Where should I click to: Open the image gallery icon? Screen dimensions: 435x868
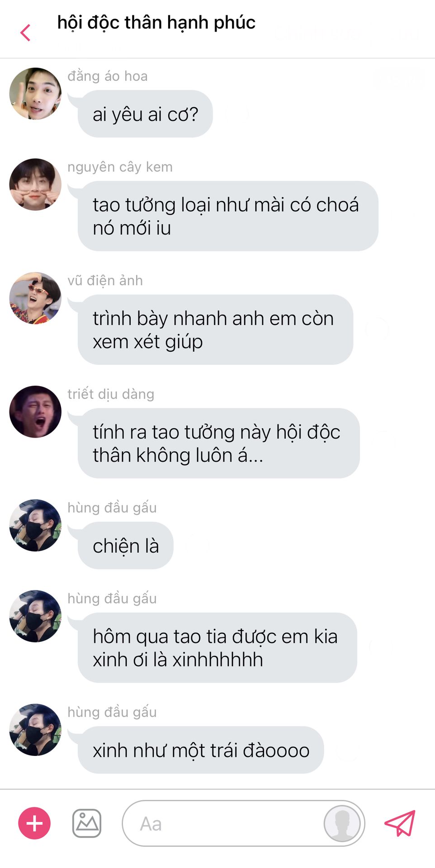87,823
